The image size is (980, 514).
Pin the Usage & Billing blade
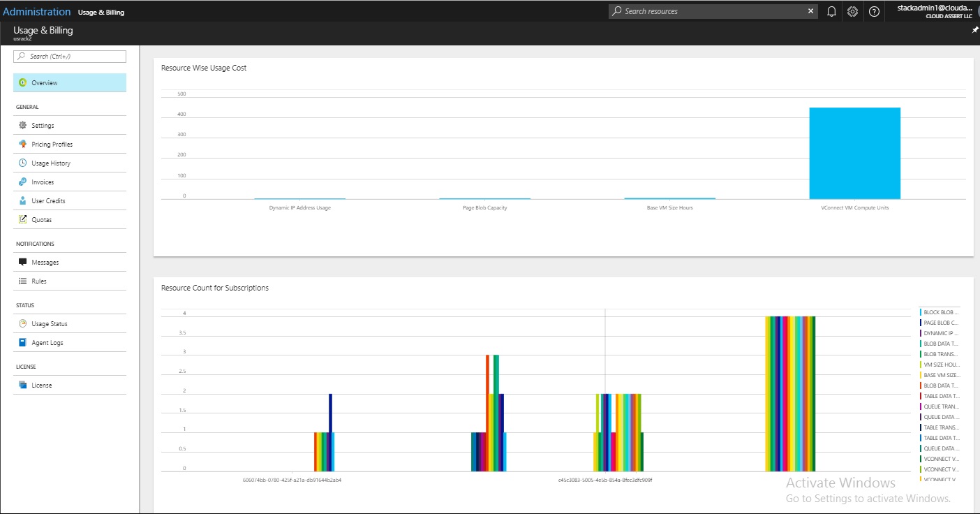(974, 31)
